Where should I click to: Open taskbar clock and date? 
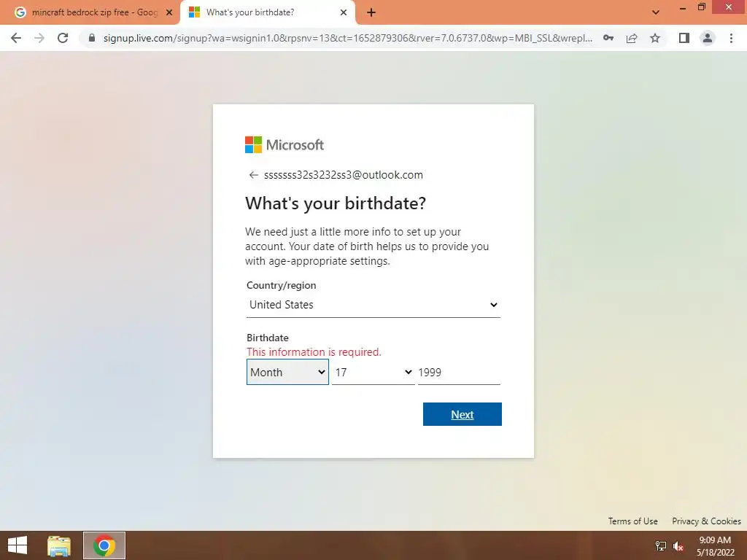click(715, 546)
